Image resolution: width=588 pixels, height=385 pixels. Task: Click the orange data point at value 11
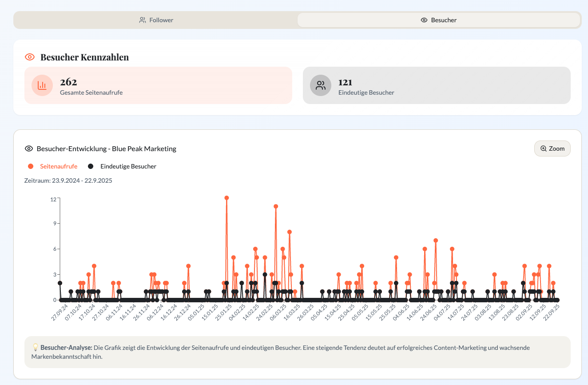pos(276,206)
